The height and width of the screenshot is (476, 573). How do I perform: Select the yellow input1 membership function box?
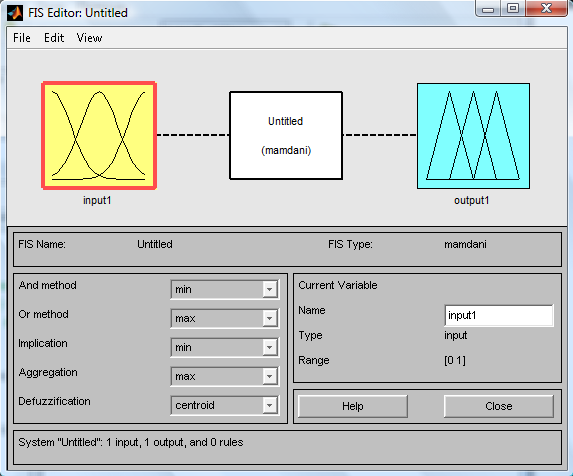(x=99, y=136)
